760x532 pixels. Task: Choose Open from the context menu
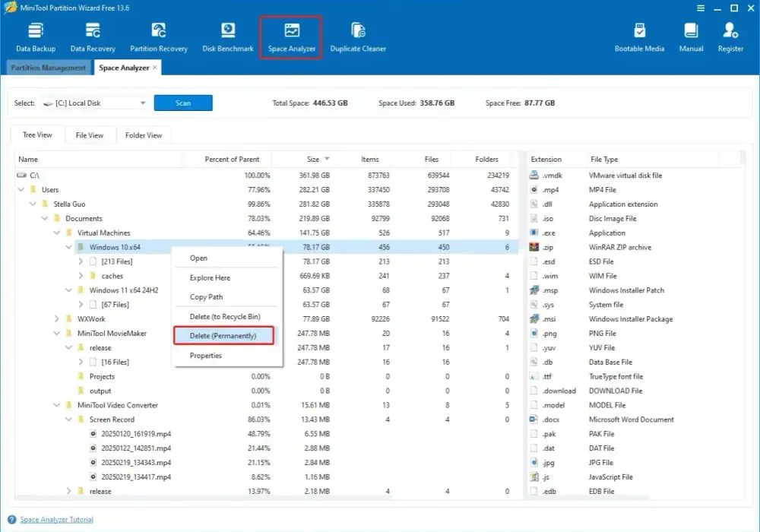[x=227, y=258]
